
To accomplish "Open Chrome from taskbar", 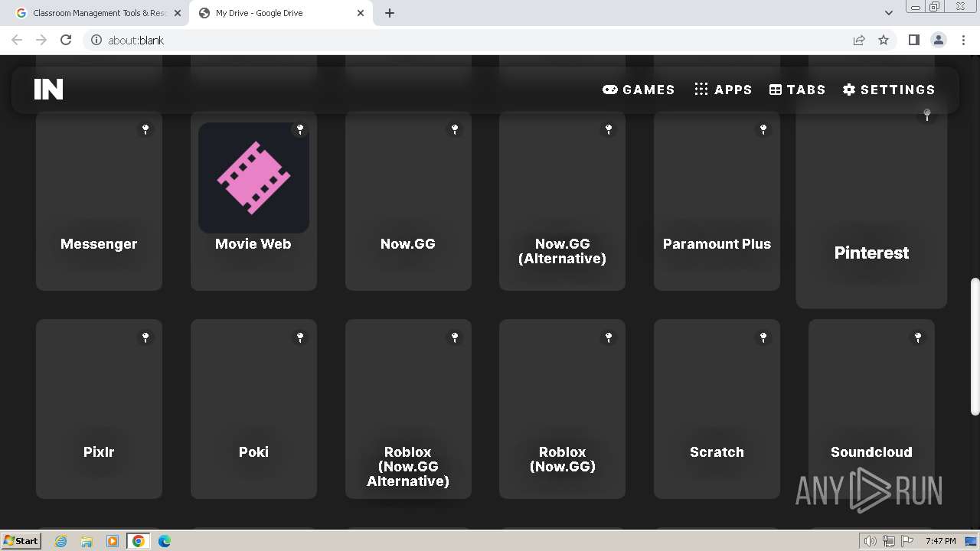I will (x=139, y=541).
